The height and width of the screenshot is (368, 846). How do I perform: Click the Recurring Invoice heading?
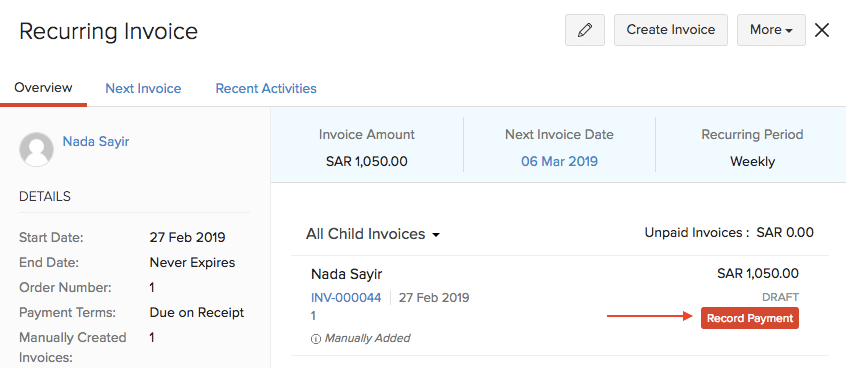tap(108, 31)
